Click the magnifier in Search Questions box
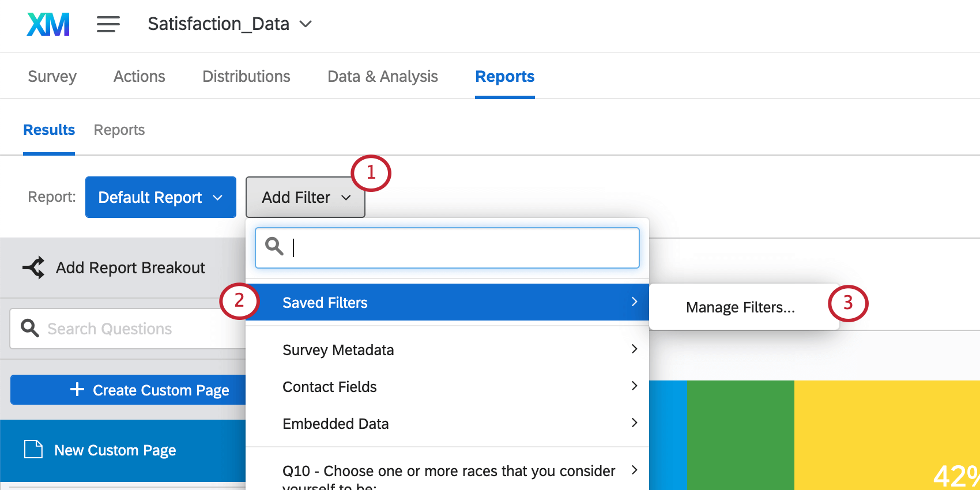The image size is (980, 490). pyautogui.click(x=30, y=328)
